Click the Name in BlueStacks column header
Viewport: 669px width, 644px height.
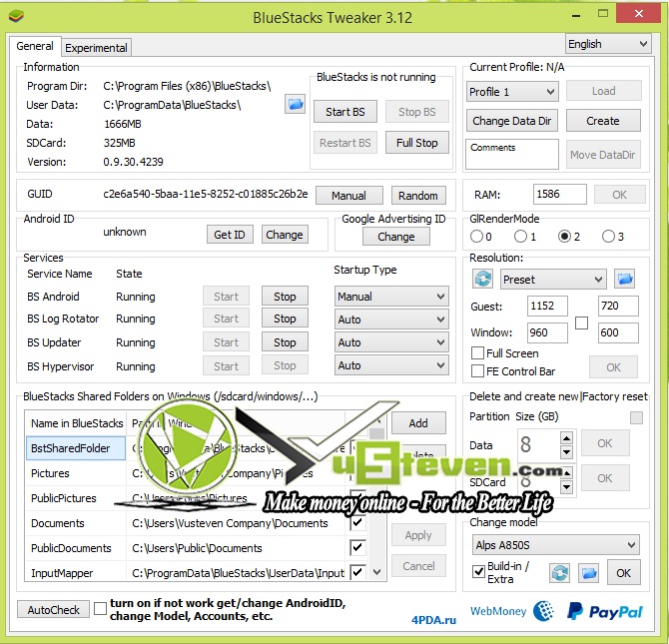click(x=77, y=423)
